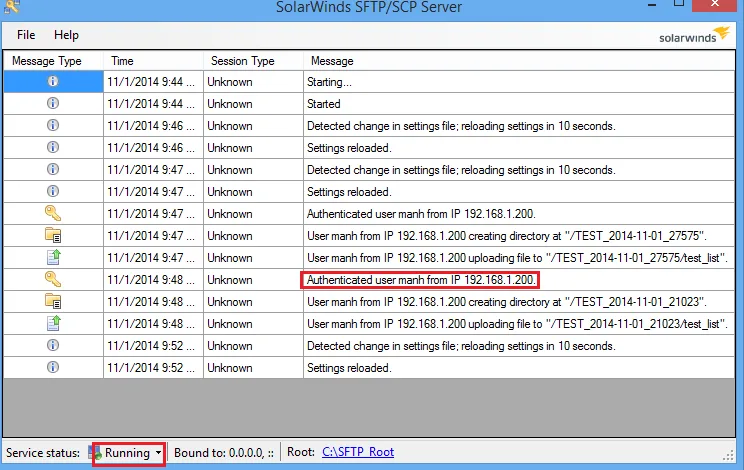Viewport: 744px width, 470px height.
Task: Sort by the Time column header
Action: click(122, 61)
